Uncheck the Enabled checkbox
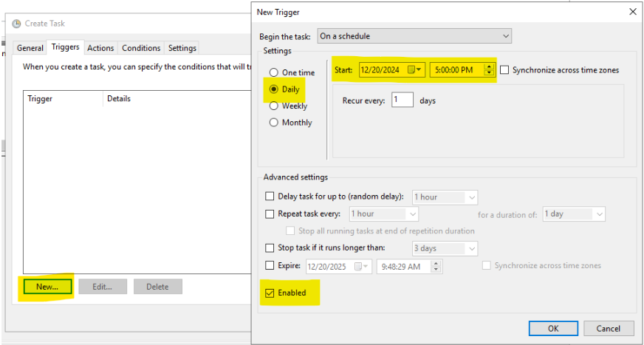This screenshot has height=345, width=644. [x=270, y=293]
